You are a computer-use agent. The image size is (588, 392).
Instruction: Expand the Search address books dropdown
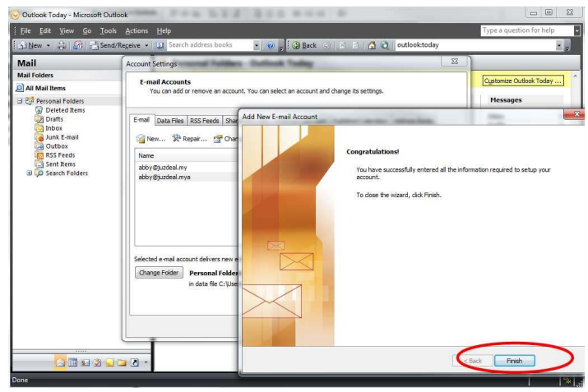pos(257,45)
